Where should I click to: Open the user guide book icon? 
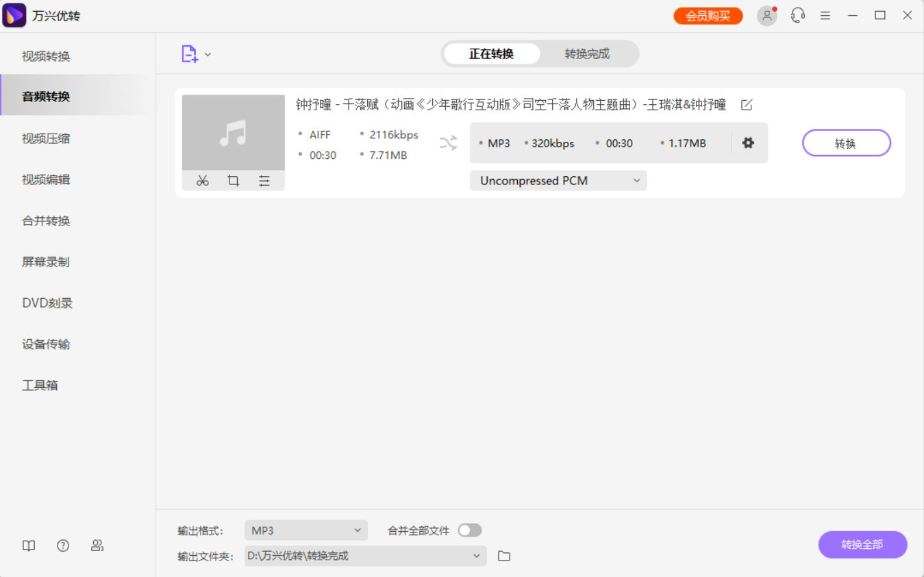coord(28,545)
